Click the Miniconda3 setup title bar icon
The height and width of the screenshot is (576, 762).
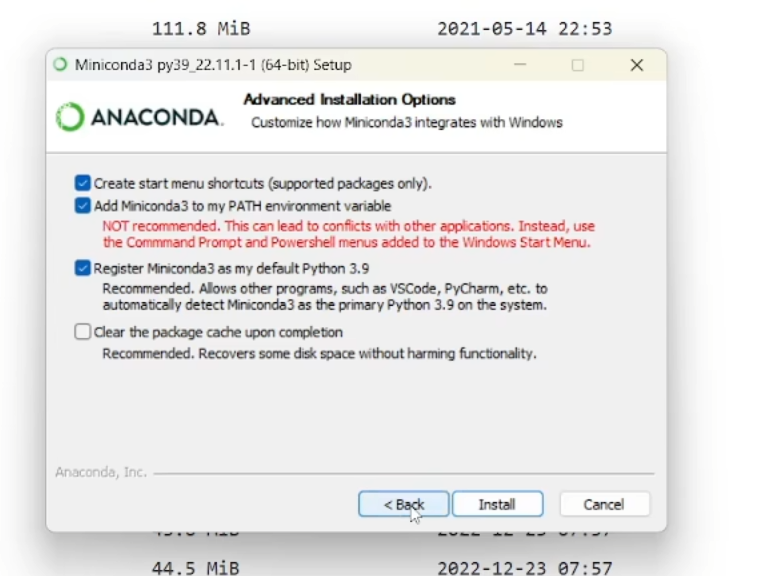(60, 65)
